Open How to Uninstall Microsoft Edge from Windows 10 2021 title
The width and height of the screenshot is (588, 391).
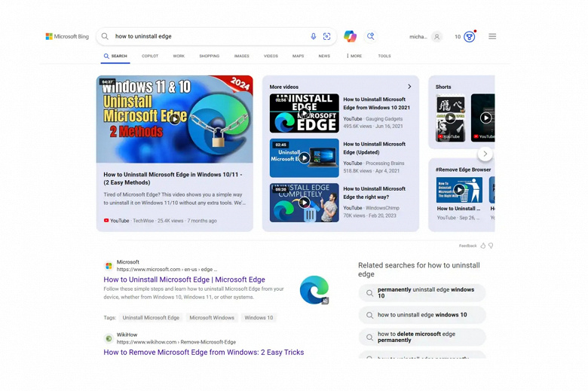376,103
